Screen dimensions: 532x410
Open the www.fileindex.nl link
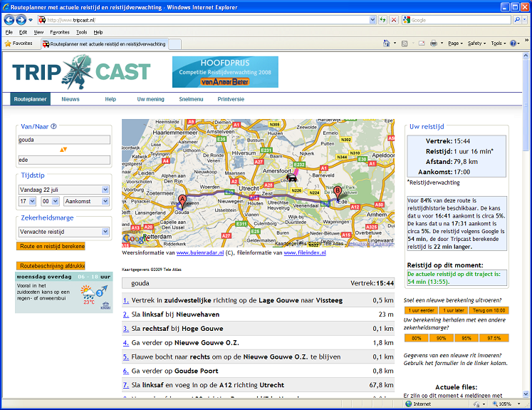(305, 252)
